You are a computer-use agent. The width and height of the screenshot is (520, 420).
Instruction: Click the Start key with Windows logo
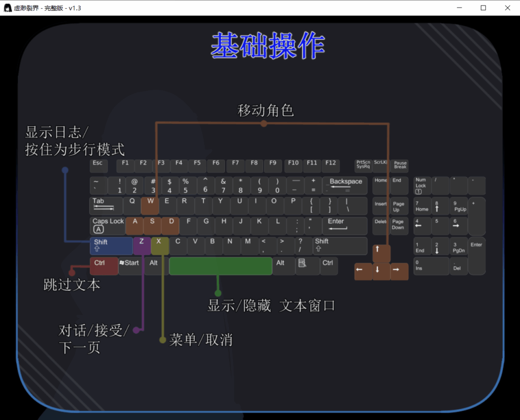pos(131,266)
